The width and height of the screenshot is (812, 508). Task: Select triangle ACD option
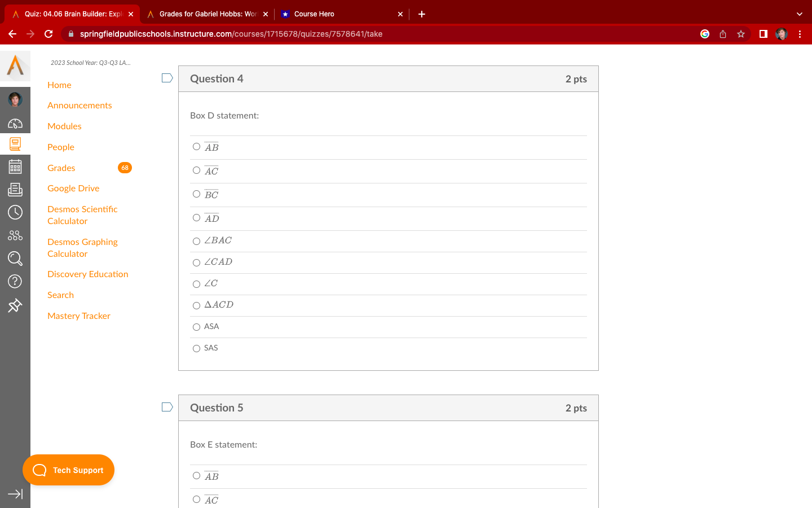(196, 306)
